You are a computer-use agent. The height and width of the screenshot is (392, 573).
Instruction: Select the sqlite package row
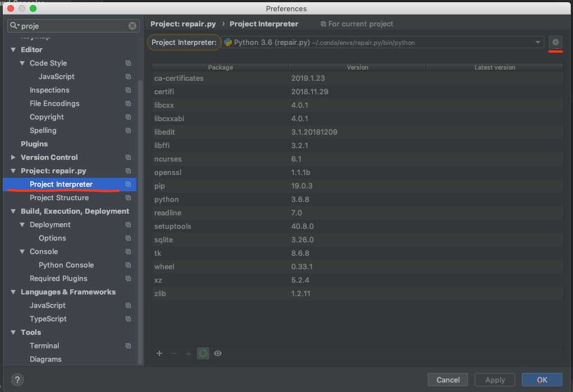coord(357,239)
